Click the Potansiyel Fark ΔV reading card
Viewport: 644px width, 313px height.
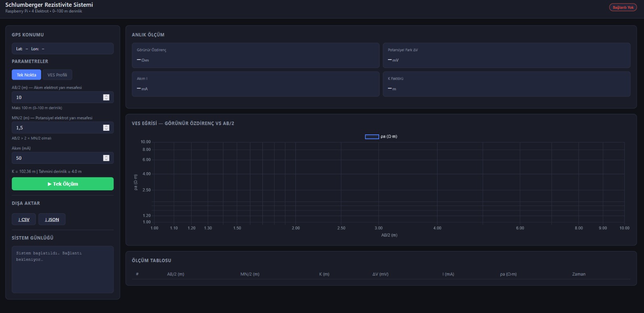(506, 56)
